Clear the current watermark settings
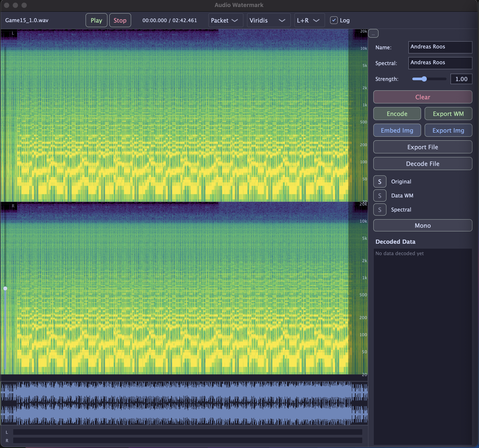 (422, 97)
